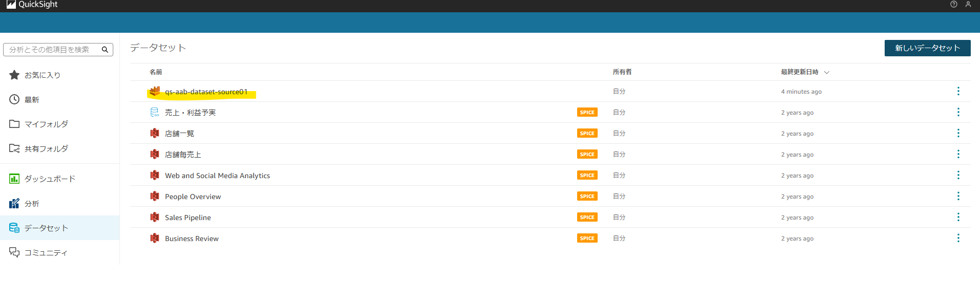Image resolution: width=980 pixels, height=303 pixels.
Task: Open the People Overview dataset
Action: [x=193, y=197]
